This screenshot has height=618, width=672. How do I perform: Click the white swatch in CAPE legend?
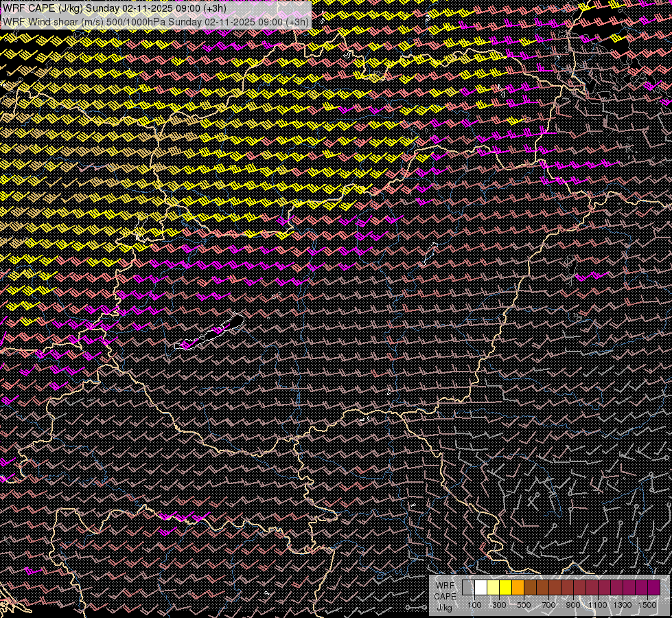click(480, 587)
